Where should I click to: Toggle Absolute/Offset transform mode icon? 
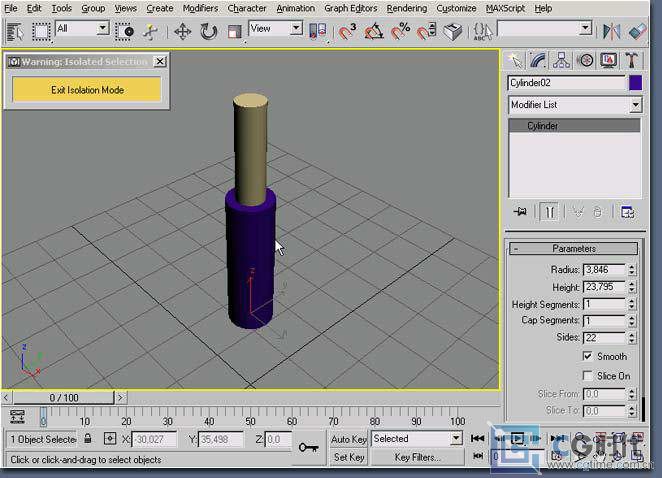(110, 439)
